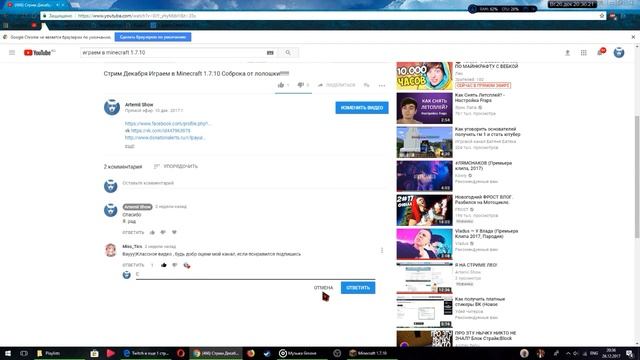Click the Artemii Show channel avatar
The image size is (640, 360).
click(x=111, y=107)
